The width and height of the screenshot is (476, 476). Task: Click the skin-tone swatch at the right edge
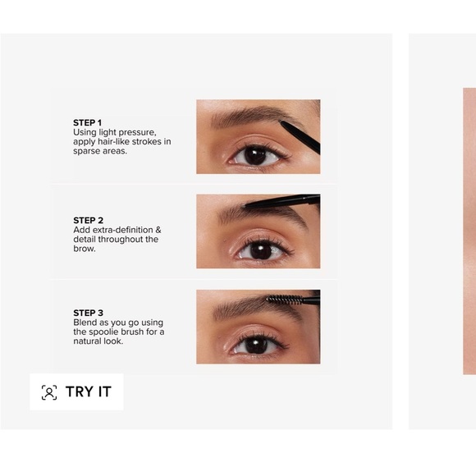(x=469, y=231)
